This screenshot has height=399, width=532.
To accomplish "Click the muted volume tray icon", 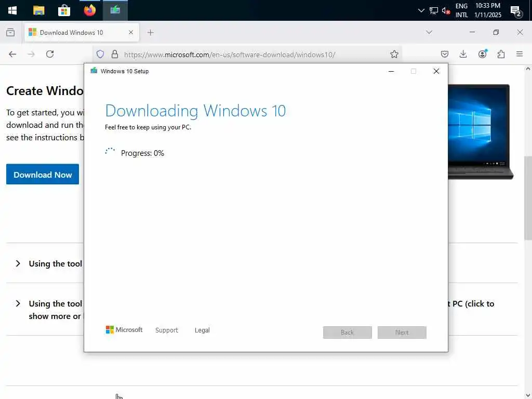I will (446, 10).
